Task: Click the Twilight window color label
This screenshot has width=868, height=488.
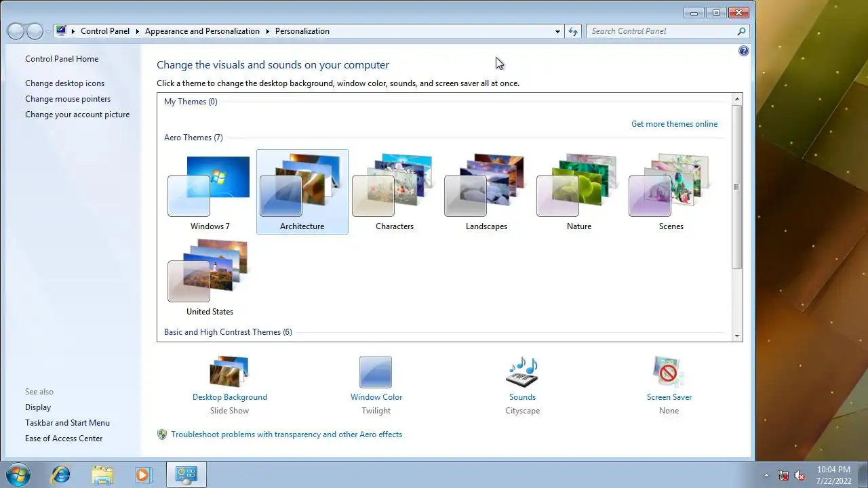Action: (376, 411)
